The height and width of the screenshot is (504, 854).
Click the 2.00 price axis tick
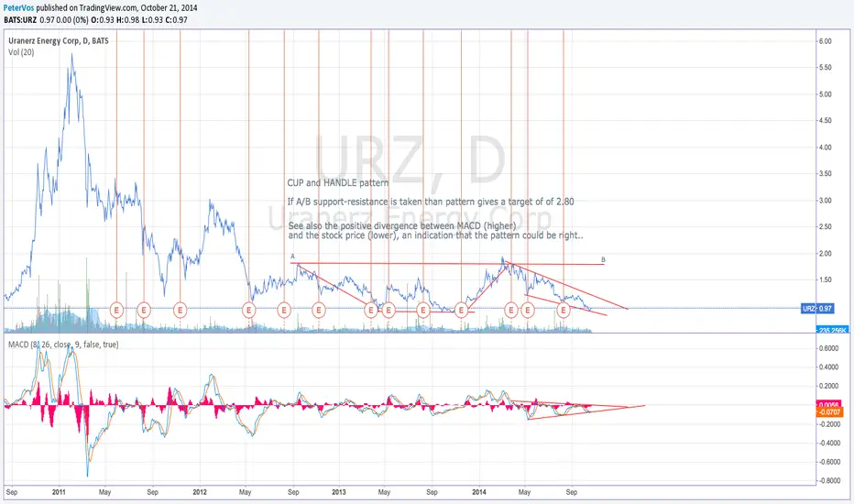(825, 253)
